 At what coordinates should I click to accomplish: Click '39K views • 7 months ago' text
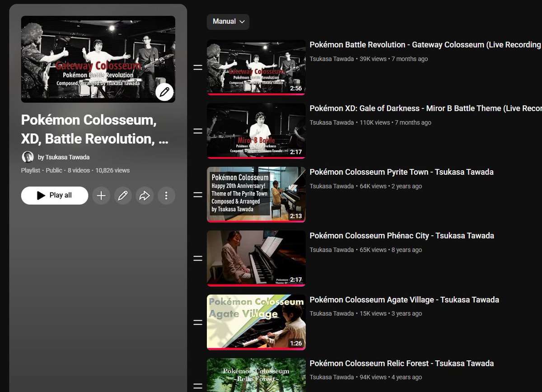pos(393,59)
